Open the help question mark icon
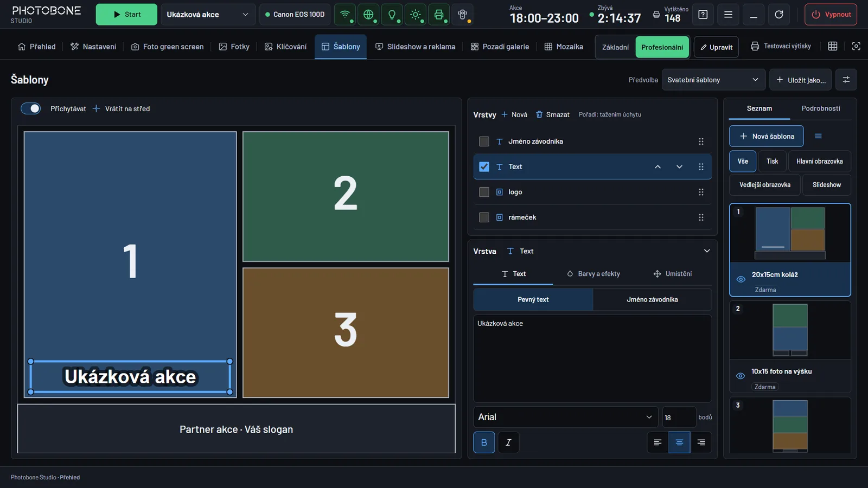This screenshot has width=868, height=488. pos(703,15)
